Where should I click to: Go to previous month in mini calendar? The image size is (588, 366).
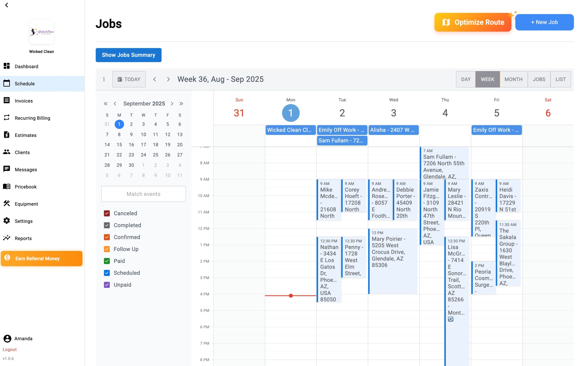tap(115, 104)
